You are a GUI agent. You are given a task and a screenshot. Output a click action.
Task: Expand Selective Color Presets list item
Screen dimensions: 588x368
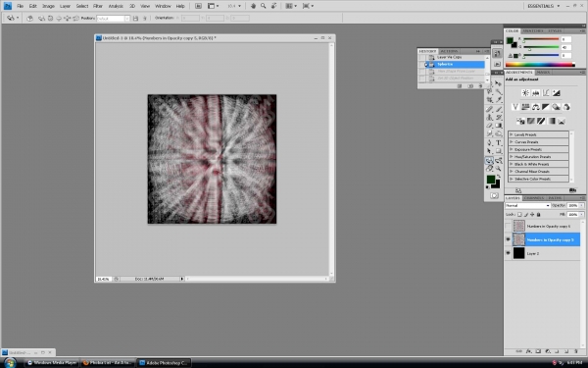click(x=512, y=179)
